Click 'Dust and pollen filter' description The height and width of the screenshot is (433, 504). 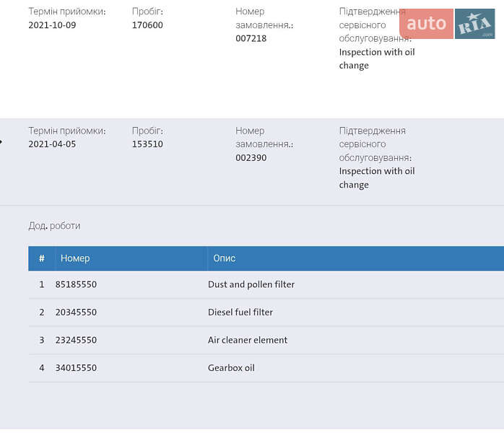pyautogui.click(x=251, y=284)
